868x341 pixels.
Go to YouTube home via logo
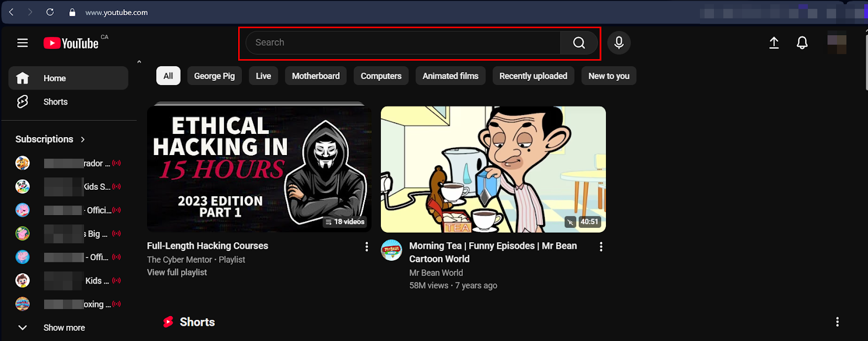pos(71,43)
